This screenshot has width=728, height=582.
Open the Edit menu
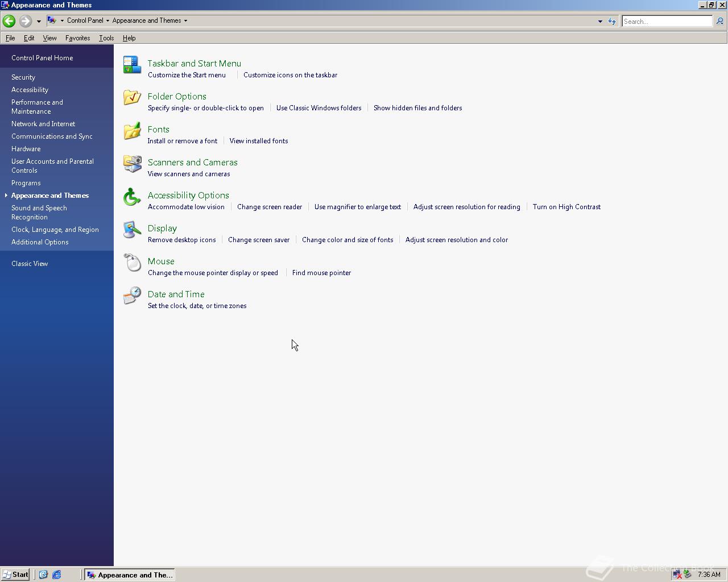pos(29,38)
